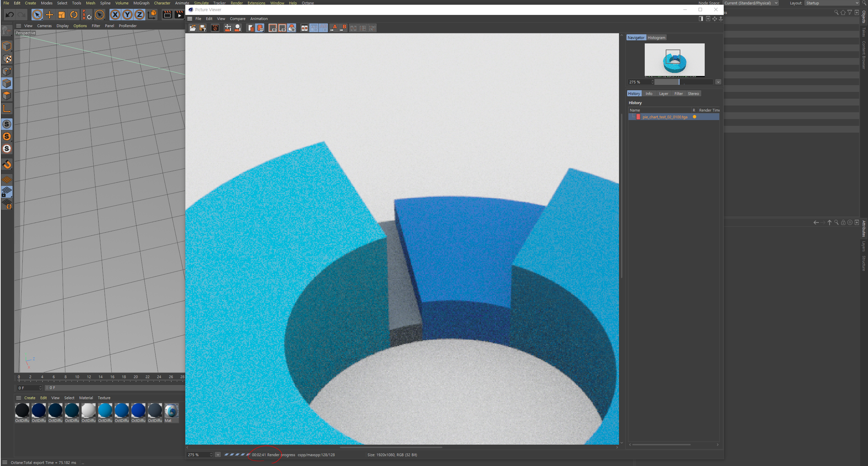
Task: Switch to the Filter tab in Picture Viewer
Action: click(678, 94)
